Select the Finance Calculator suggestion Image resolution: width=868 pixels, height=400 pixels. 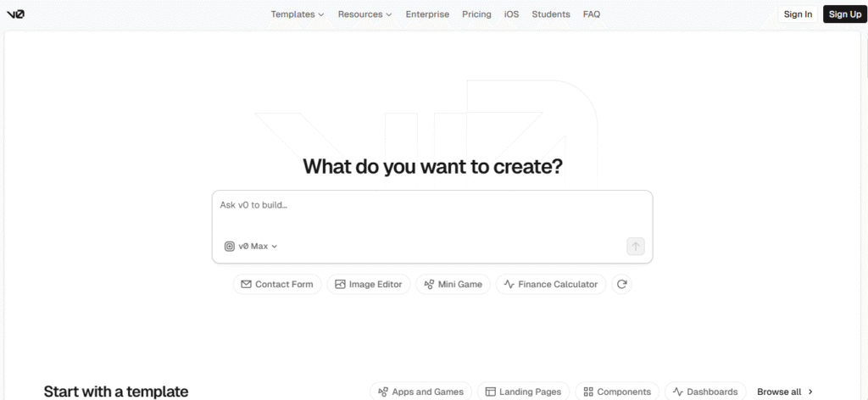[551, 285]
